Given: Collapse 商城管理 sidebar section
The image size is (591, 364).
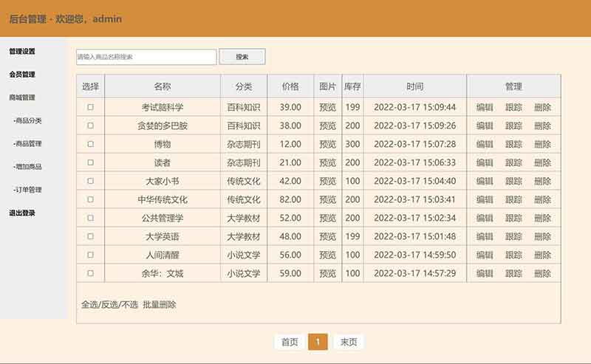Looking at the screenshot, I should [x=22, y=97].
